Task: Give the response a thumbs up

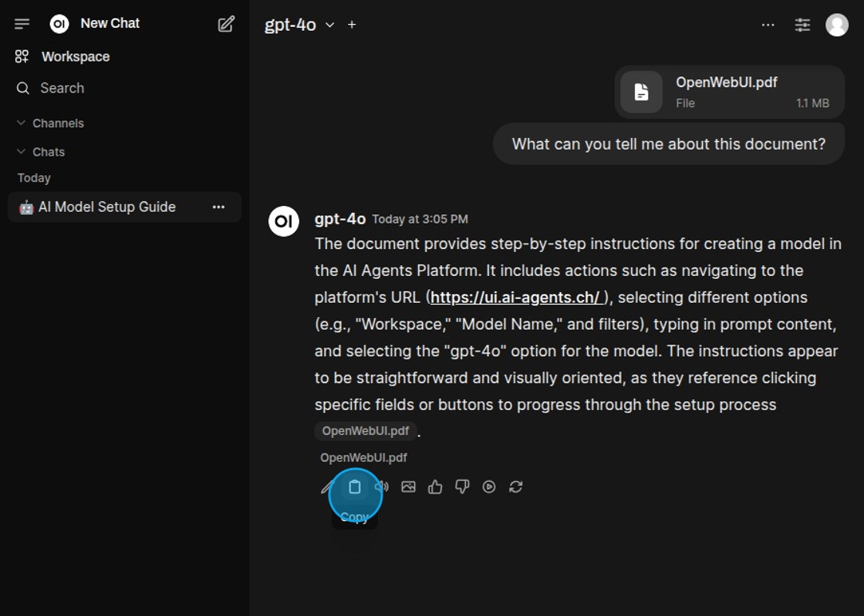Action: [x=435, y=486]
